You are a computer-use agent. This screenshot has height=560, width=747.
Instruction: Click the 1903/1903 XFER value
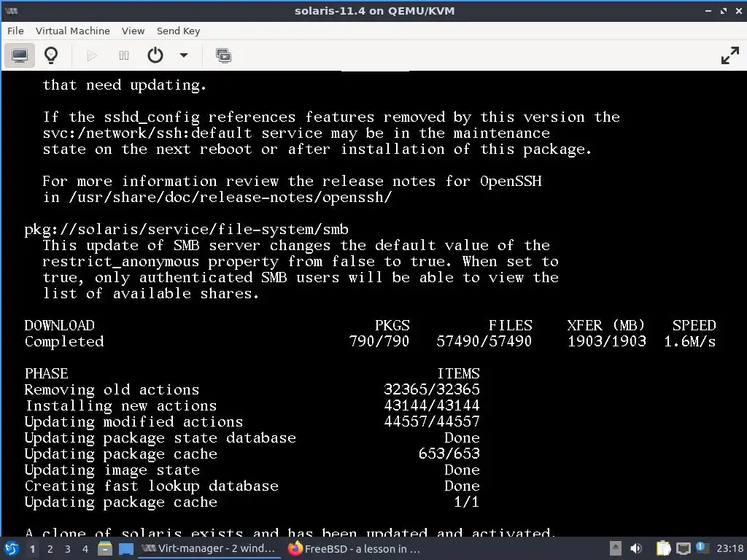tap(607, 341)
